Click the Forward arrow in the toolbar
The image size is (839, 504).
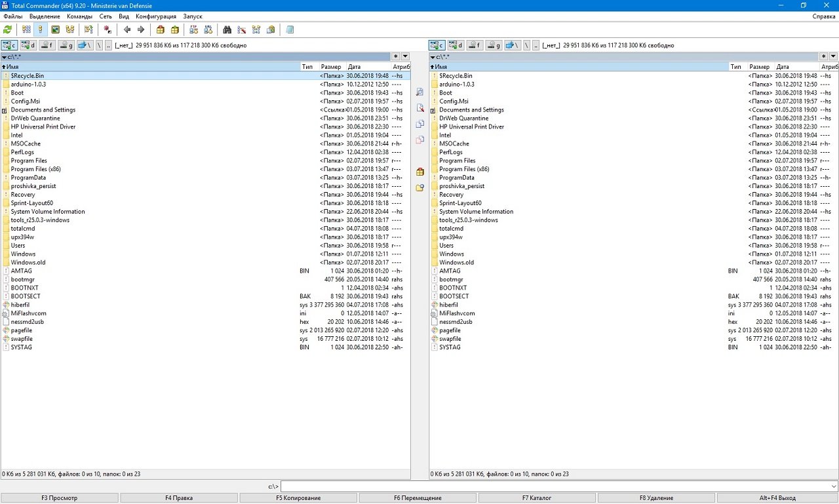pyautogui.click(x=141, y=29)
